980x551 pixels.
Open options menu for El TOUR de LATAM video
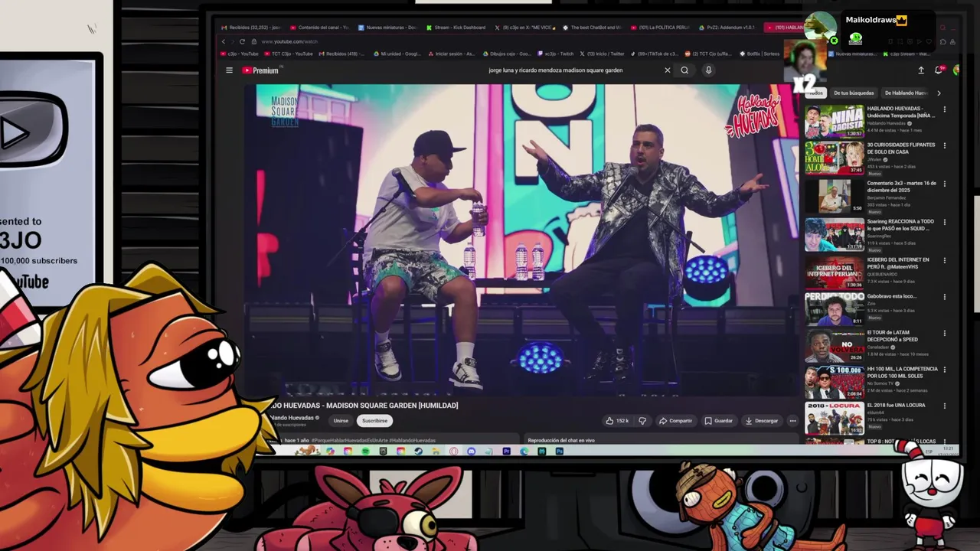pyautogui.click(x=944, y=334)
